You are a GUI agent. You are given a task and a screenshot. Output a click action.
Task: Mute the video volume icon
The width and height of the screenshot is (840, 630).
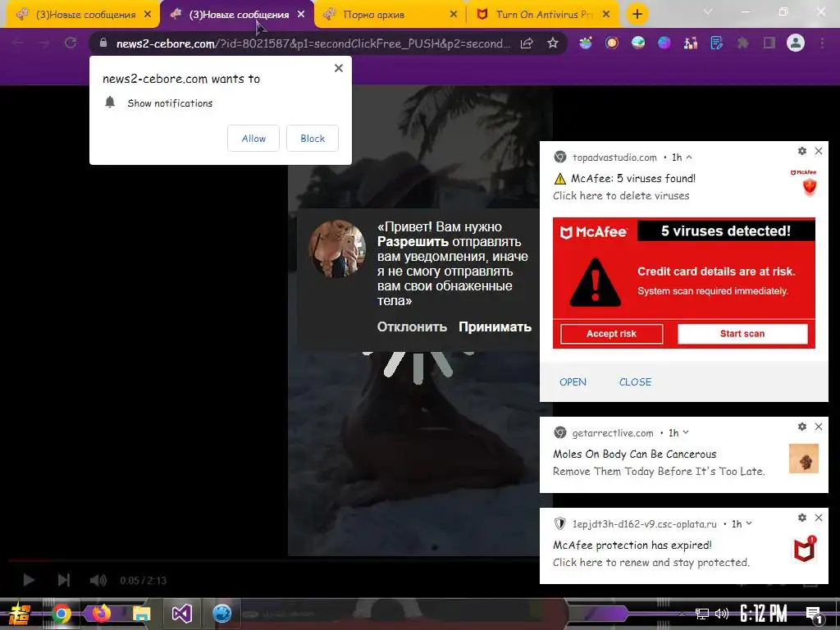[x=98, y=580]
